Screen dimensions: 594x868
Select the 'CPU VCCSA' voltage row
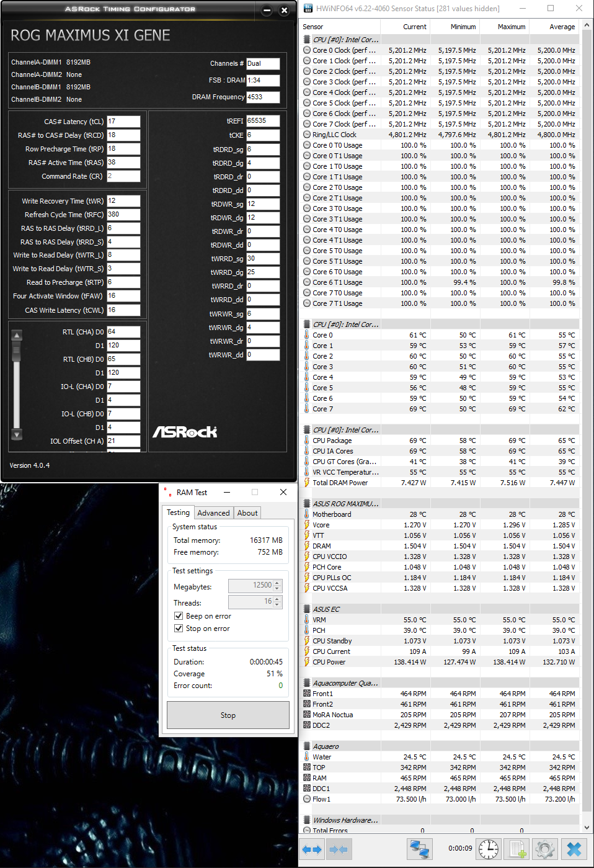[440, 588]
